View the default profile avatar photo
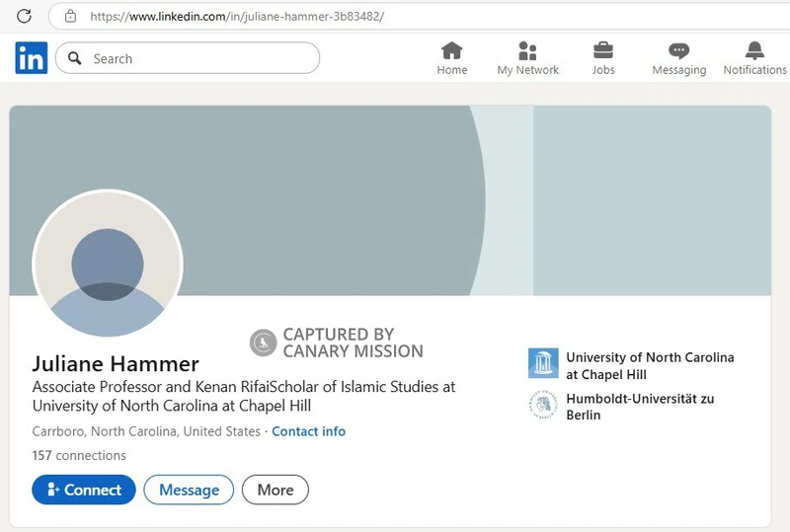Screen dimensions: 790x532 coord(108,264)
